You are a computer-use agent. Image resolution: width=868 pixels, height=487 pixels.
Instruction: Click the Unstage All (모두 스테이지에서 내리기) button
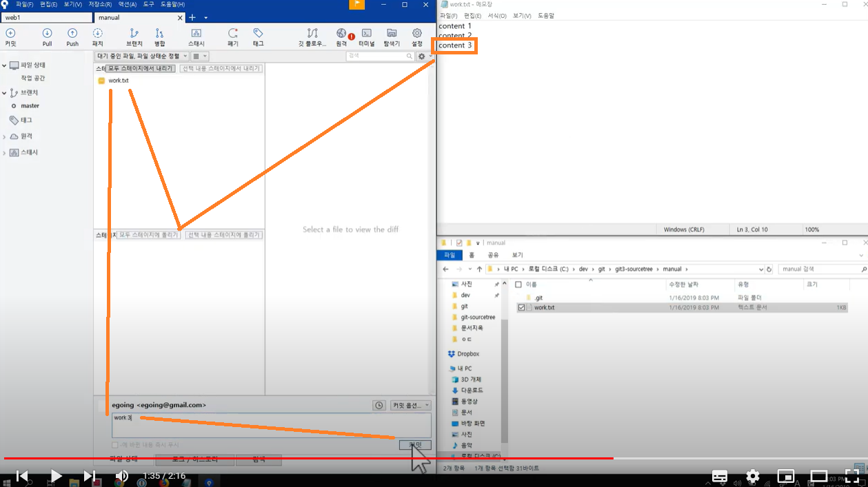pyautogui.click(x=140, y=69)
